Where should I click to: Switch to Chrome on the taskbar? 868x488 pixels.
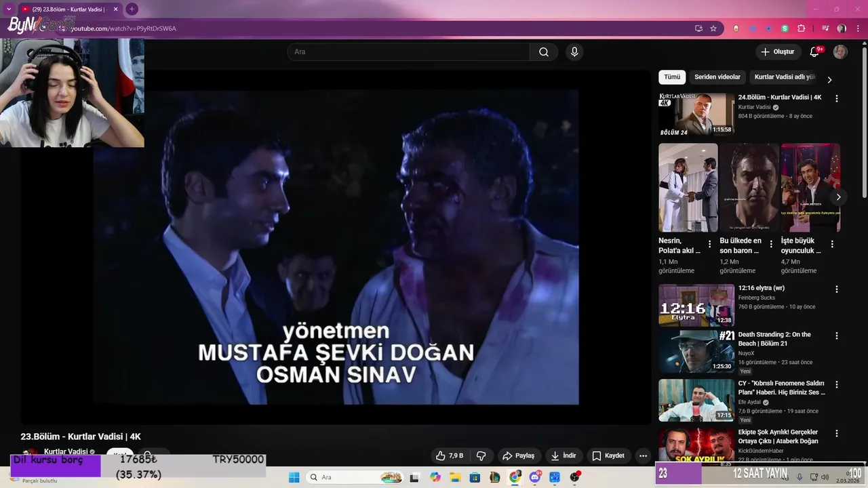[x=515, y=477]
